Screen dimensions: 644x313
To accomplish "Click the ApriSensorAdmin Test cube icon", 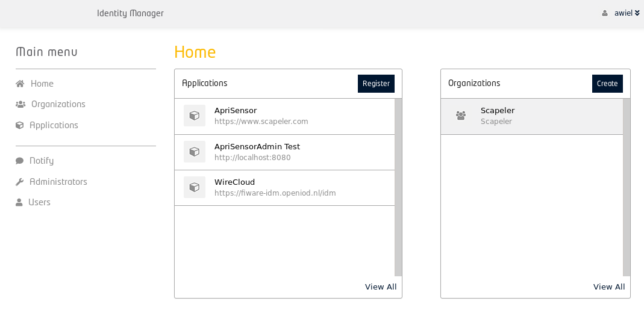I will click(194, 152).
